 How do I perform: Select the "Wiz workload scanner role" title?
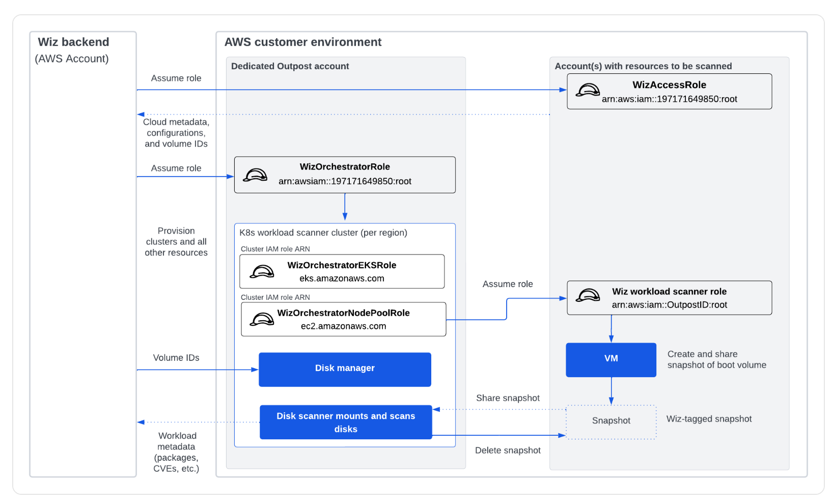[x=670, y=292]
